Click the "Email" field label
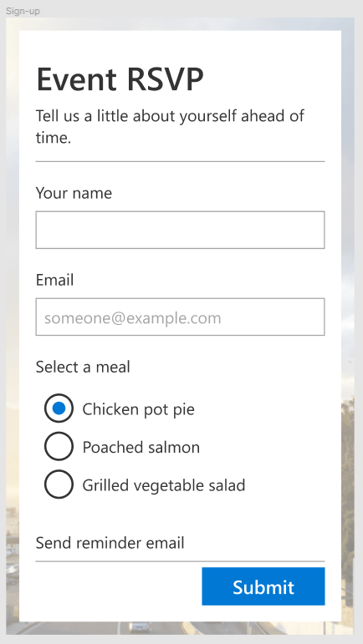The image size is (363, 644). click(54, 280)
